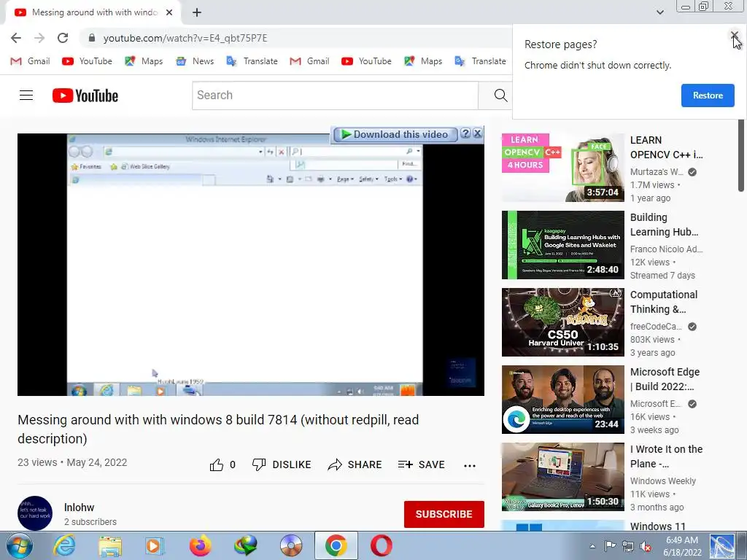The width and height of the screenshot is (747, 560).
Task: Open the download bar help icon
Action: pos(465,134)
